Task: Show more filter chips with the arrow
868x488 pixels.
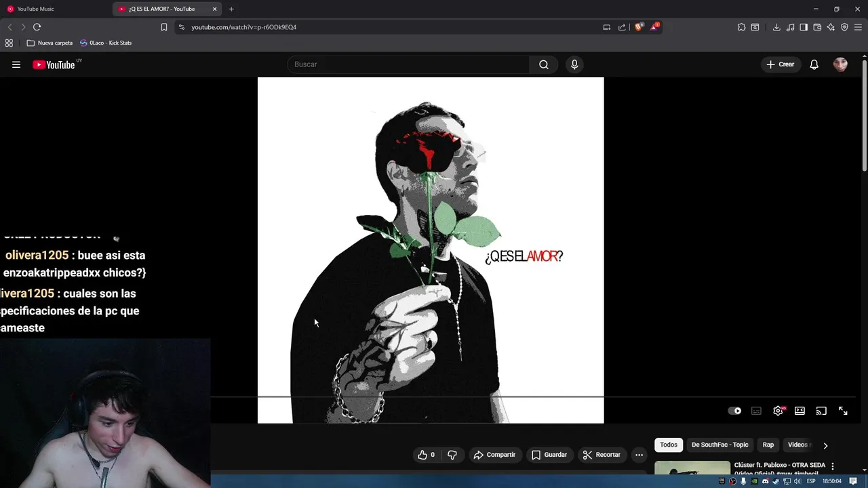Action: coord(825,445)
